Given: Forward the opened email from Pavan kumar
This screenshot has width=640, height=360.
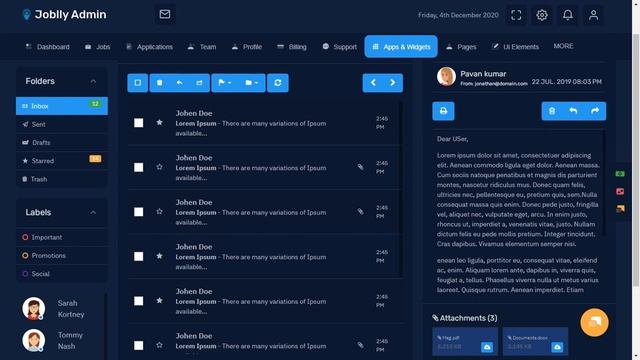Looking at the screenshot, I should click(x=595, y=111).
